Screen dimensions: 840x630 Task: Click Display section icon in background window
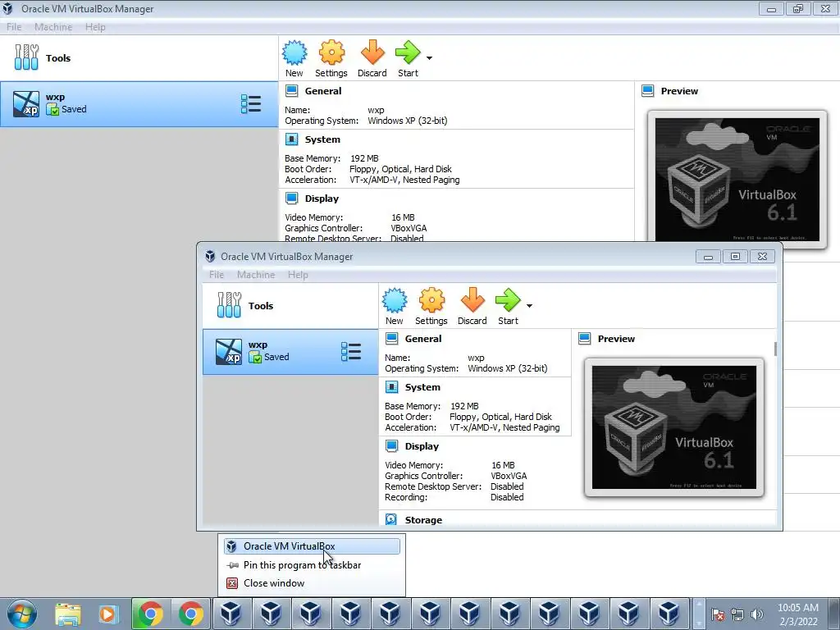[x=291, y=199]
